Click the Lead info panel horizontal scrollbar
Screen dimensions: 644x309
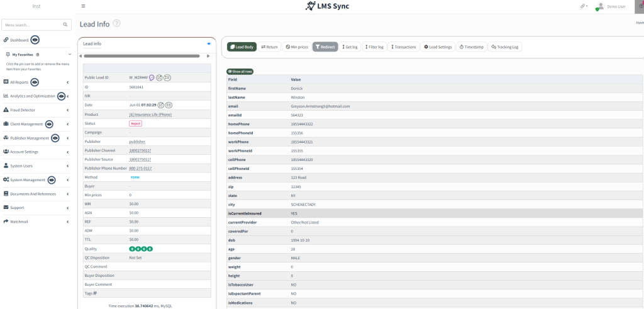pyautogui.click(x=142, y=56)
